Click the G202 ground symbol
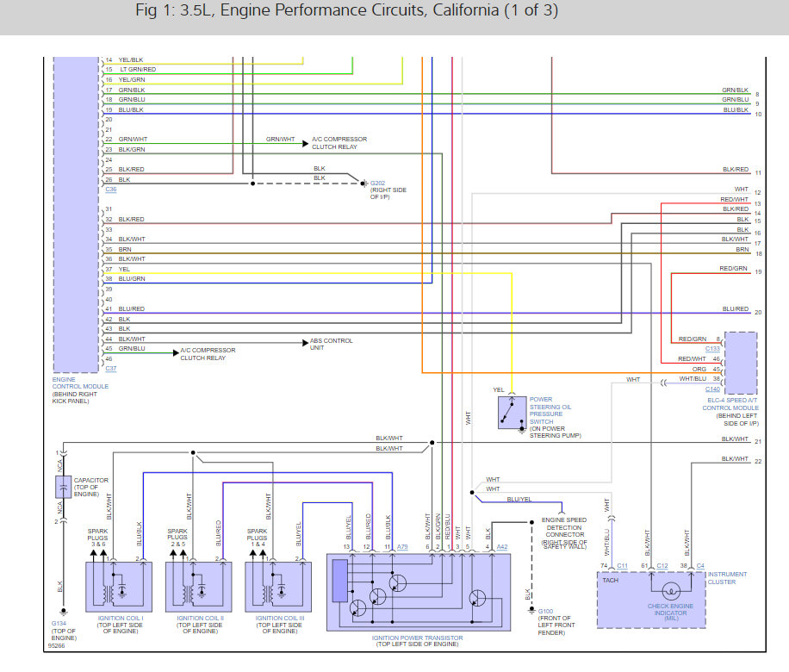Image resolution: width=789 pixels, height=672 pixels. click(x=363, y=184)
